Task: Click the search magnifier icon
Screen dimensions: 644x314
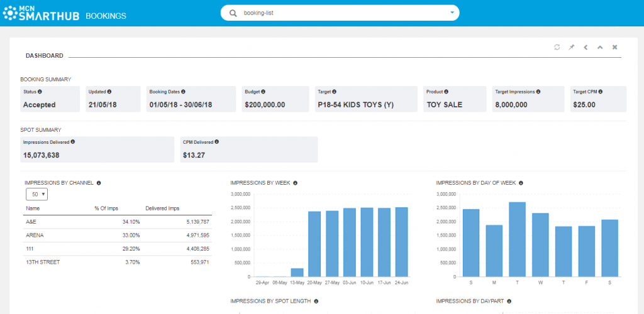Action: 233,13
